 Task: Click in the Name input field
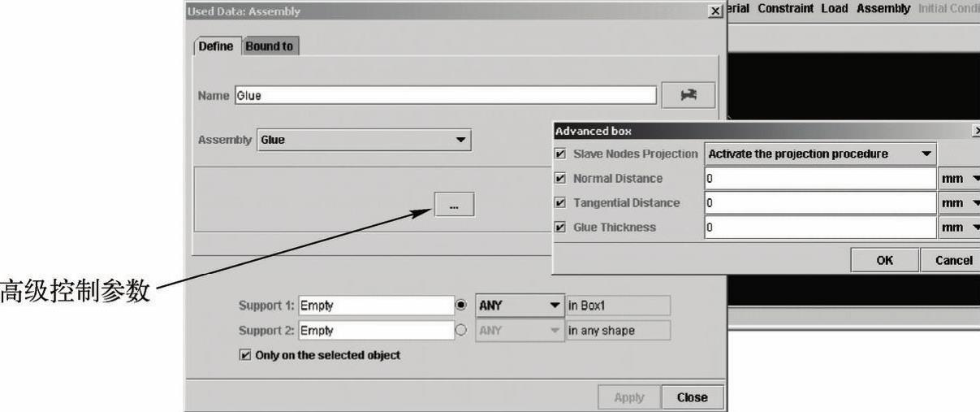(444, 96)
